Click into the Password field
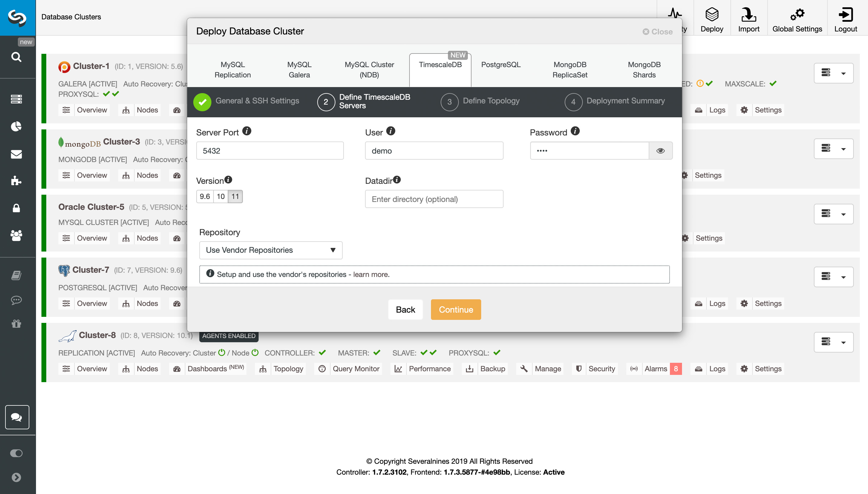 [x=589, y=151]
